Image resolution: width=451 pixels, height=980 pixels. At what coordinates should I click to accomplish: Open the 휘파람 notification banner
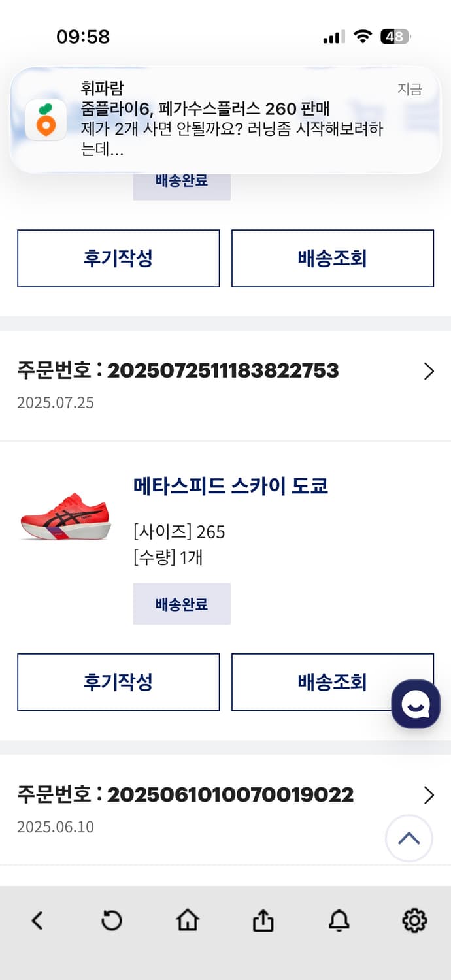pos(225,118)
